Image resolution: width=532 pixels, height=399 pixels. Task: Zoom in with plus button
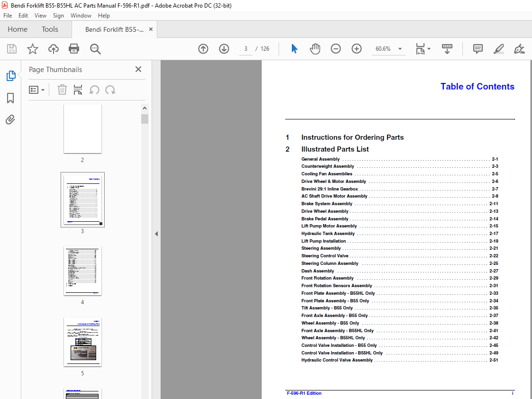click(x=357, y=49)
